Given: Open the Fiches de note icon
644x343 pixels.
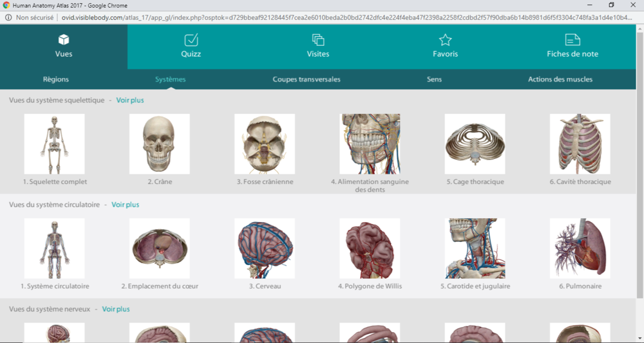Looking at the screenshot, I should [x=573, y=40].
